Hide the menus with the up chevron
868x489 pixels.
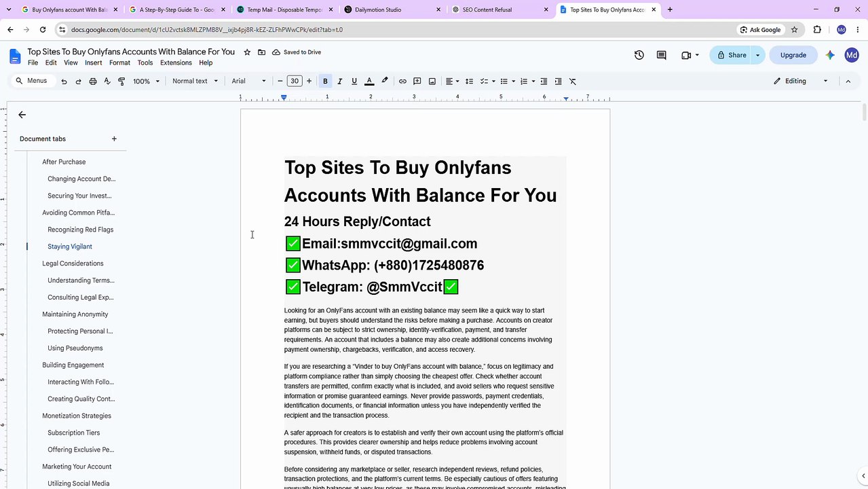[848, 81]
